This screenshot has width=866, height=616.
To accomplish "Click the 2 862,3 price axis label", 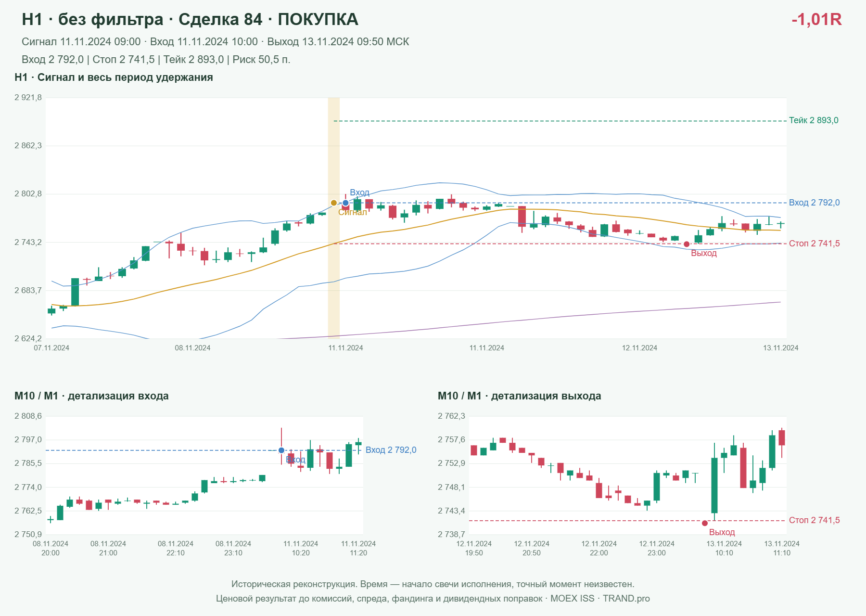I will point(28,146).
